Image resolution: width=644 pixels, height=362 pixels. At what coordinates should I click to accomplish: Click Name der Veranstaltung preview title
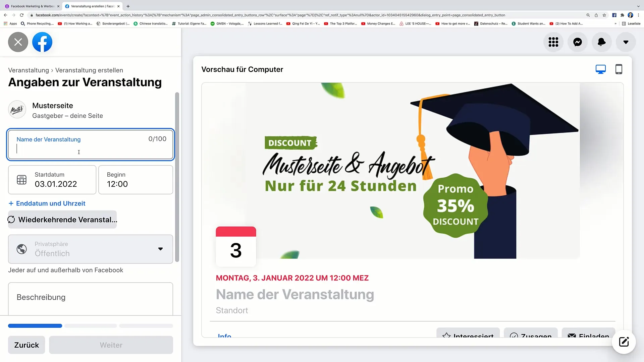pos(295,294)
